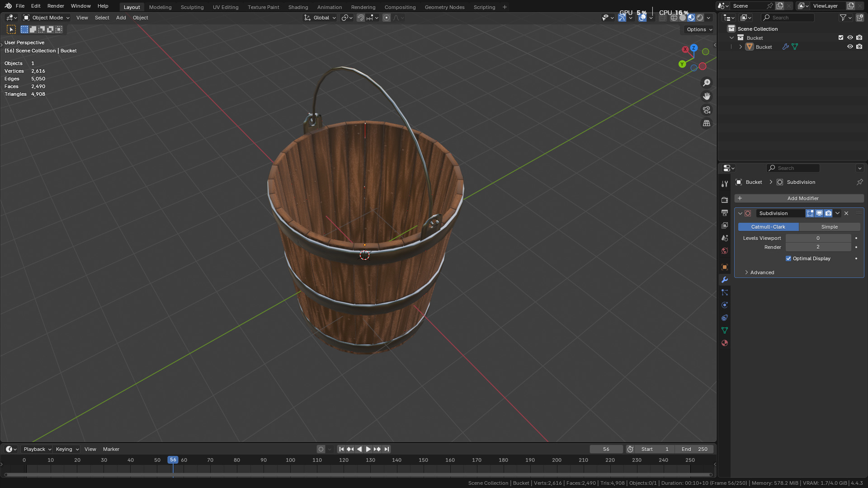Viewport: 868px width, 488px height.
Task: Open the View Layer properties tab
Action: click(725, 225)
